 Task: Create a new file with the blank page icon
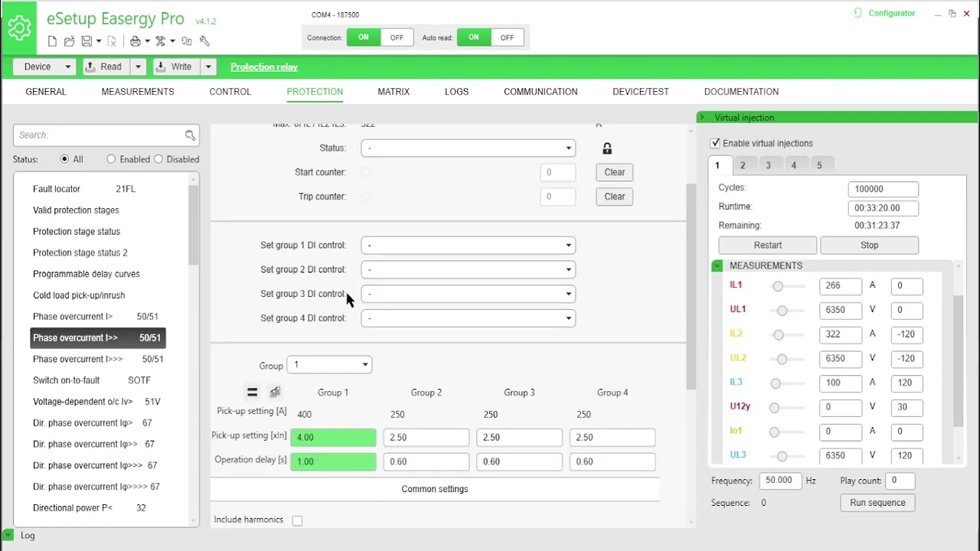52,41
